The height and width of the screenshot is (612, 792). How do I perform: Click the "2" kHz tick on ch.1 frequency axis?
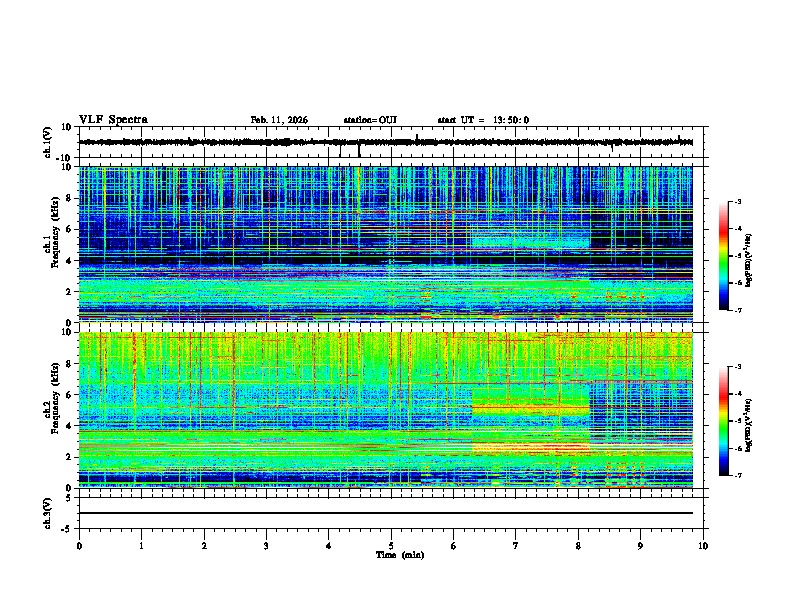(70, 292)
